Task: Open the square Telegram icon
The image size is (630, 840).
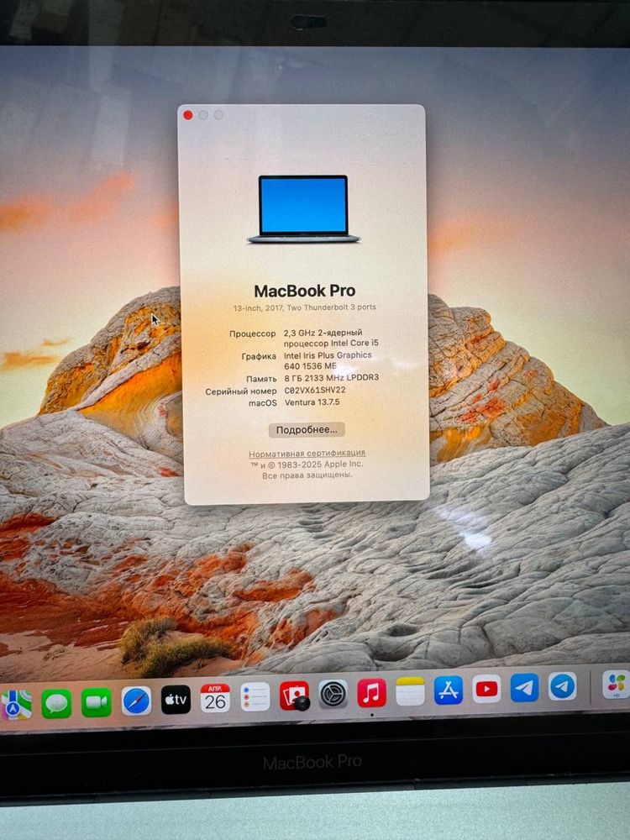Action: point(524,687)
